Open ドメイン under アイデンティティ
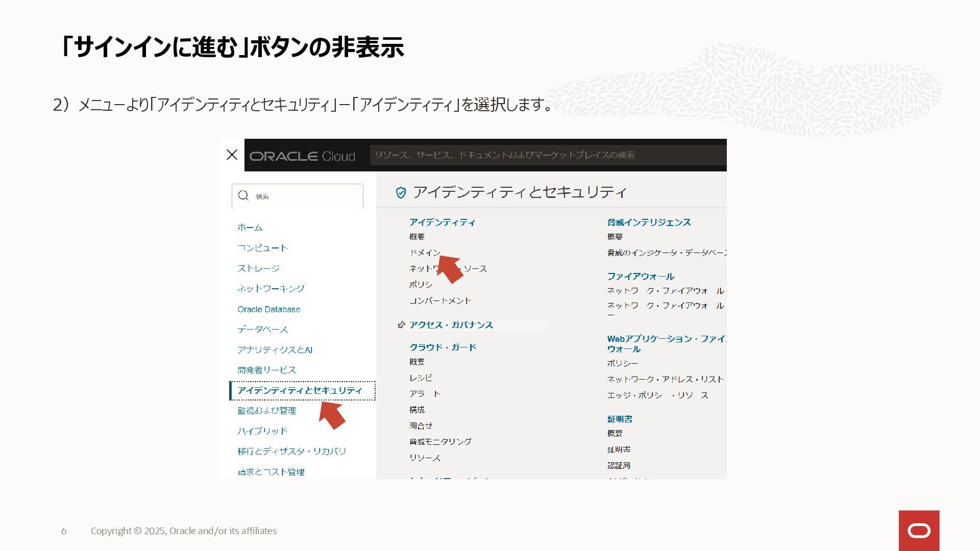 tap(425, 253)
